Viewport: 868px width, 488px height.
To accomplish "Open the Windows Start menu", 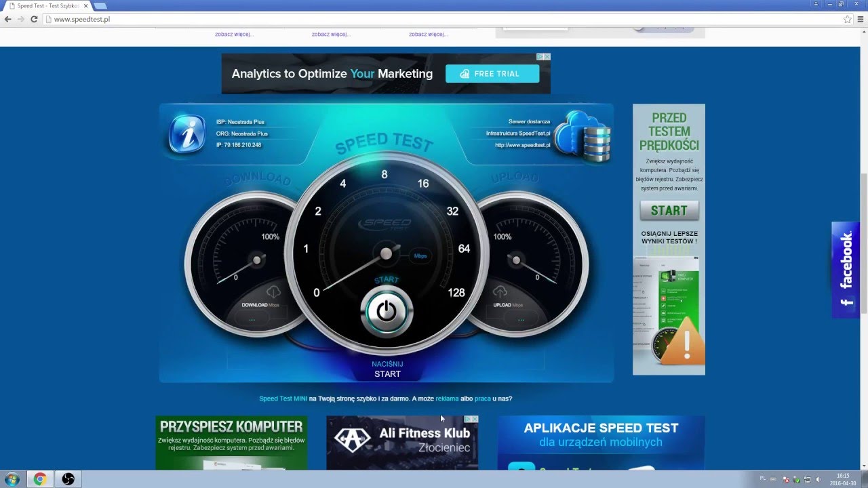I will coord(12,479).
